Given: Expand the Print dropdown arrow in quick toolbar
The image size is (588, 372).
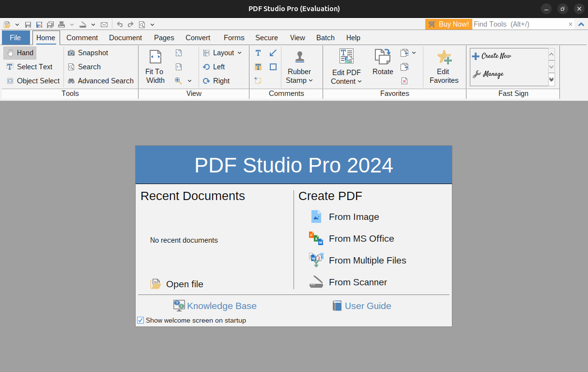Looking at the screenshot, I should coord(72,24).
